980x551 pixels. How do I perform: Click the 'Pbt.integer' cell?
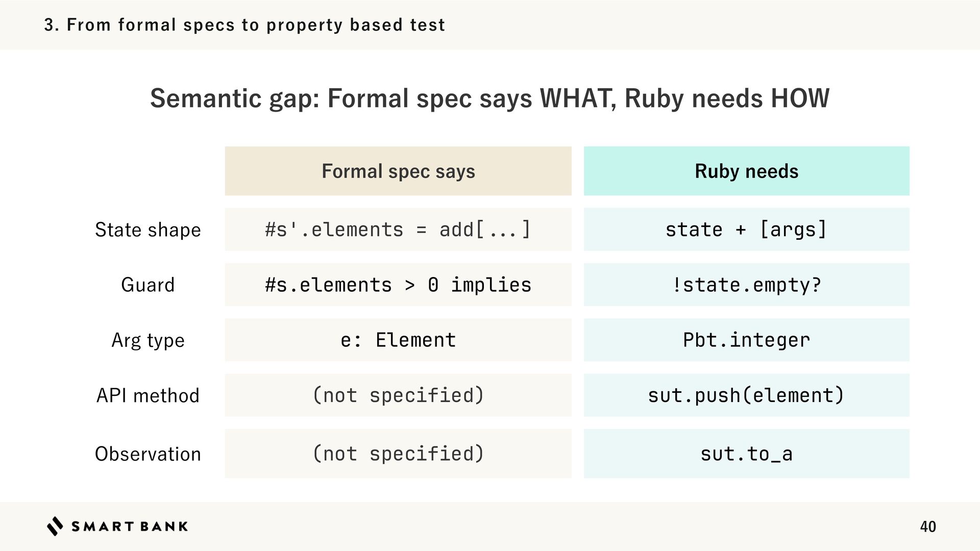746,340
